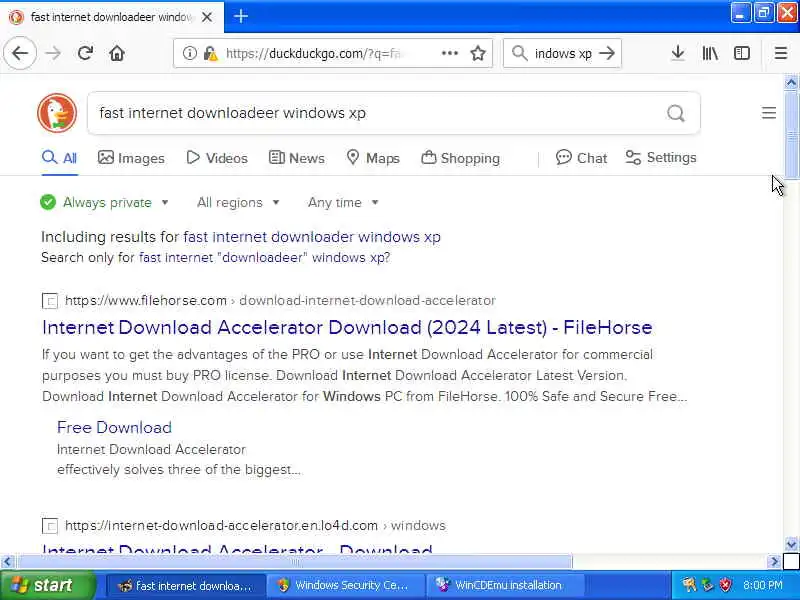The width and height of the screenshot is (800, 600).
Task: Bookmark this page with the star
Action: [478, 53]
